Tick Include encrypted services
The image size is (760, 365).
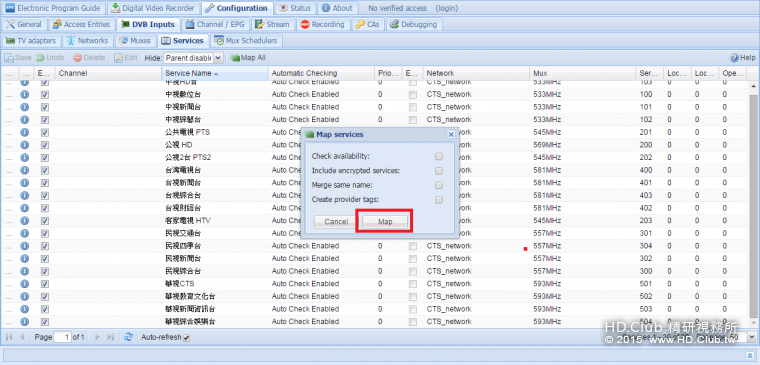pyautogui.click(x=439, y=171)
